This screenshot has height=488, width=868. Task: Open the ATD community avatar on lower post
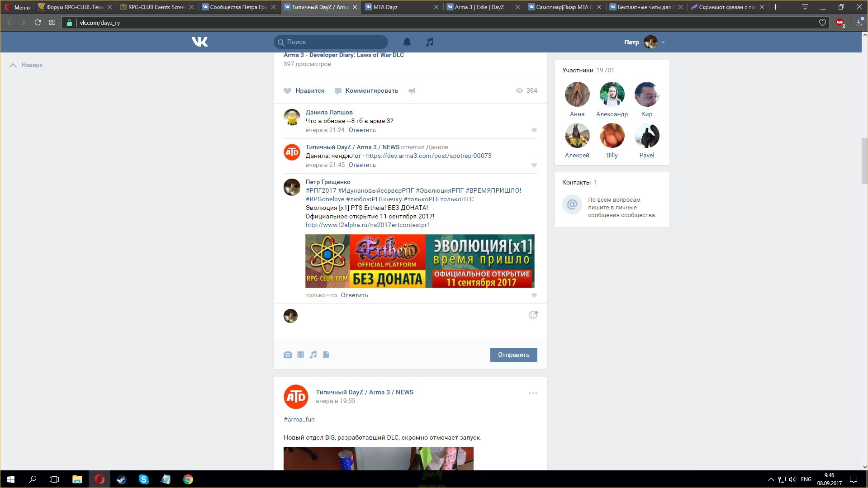(x=296, y=397)
